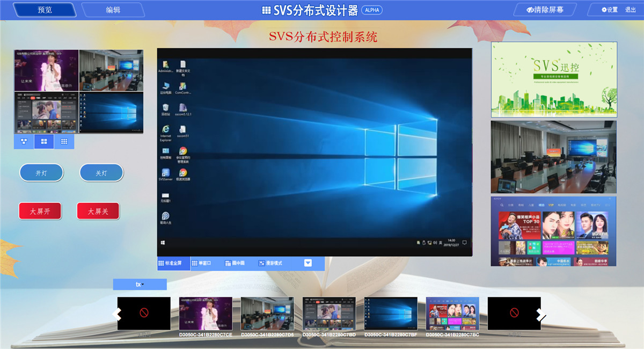Screen dimensions: 644x349
Task: Select the 预览 preview tab
Action: click(45, 9)
